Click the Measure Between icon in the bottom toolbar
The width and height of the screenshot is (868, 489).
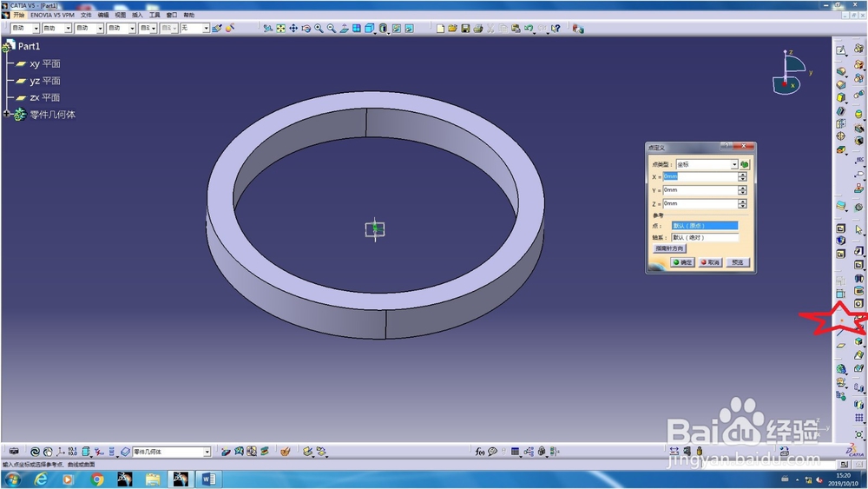pos(674,452)
